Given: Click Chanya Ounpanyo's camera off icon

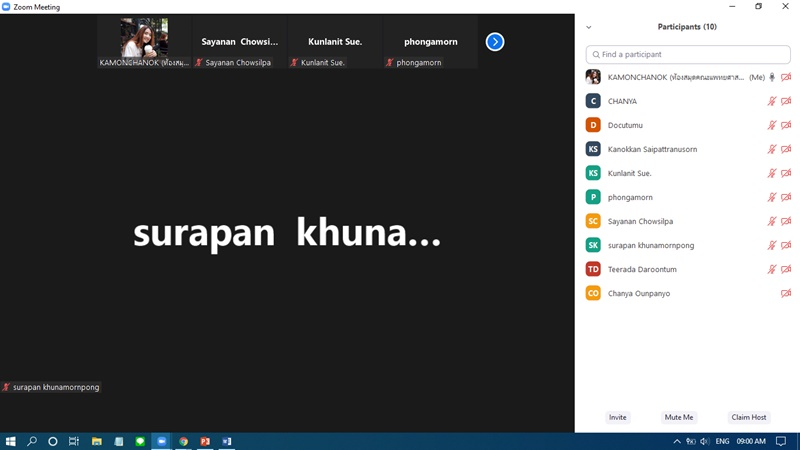Looking at the screenshot, I should point(786,293).
